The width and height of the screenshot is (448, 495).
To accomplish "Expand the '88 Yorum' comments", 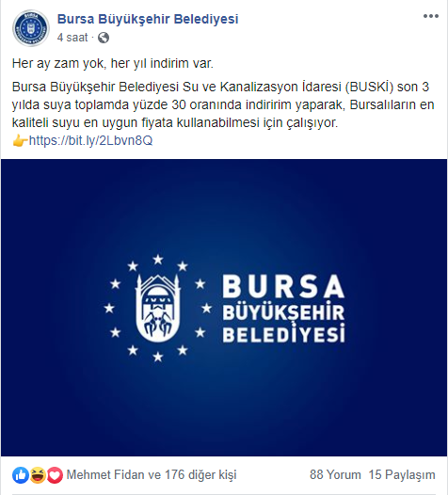I will coord(335,475).
